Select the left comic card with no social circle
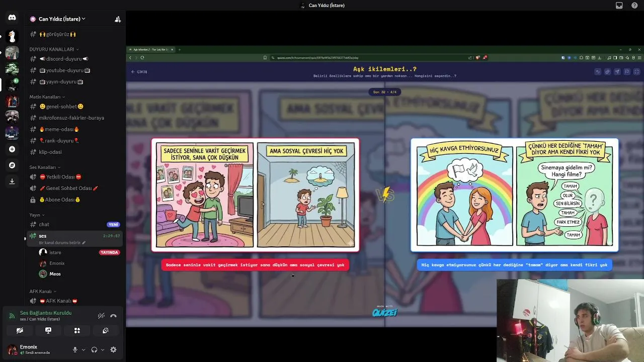 coord(255,195)
